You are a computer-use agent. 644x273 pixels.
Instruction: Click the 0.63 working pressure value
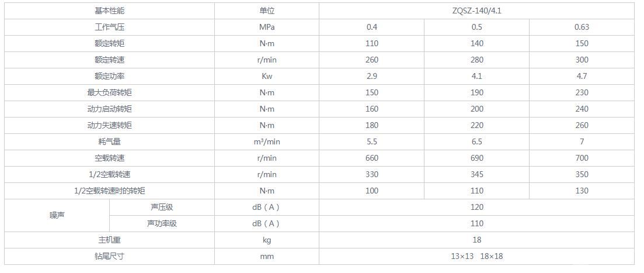(x=582, y=27)
